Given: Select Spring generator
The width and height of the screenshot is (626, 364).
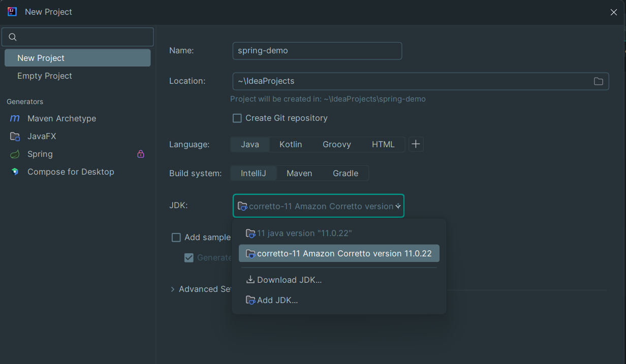Looking at the screenshot, I should coord(78,154).
